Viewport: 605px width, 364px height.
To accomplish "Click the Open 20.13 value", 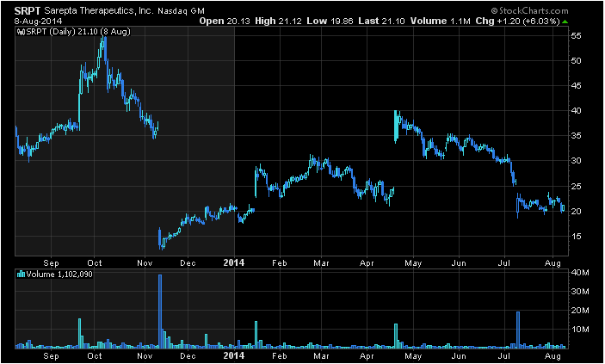I will 225,21.
